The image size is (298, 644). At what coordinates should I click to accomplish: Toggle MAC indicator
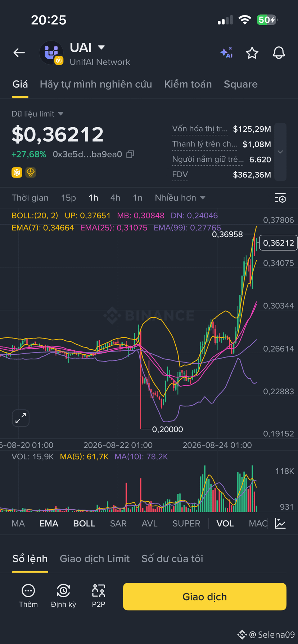(258, 523)
